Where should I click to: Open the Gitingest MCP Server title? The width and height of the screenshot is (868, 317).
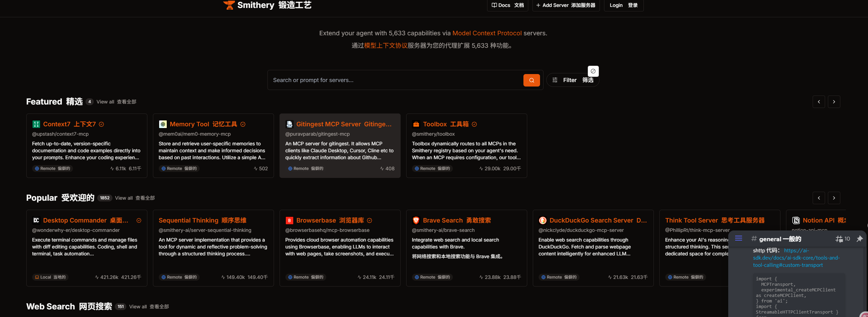click(344, 124)
